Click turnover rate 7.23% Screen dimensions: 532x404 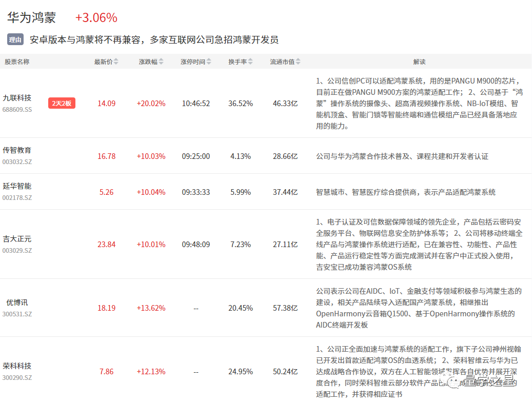point(241,245)
